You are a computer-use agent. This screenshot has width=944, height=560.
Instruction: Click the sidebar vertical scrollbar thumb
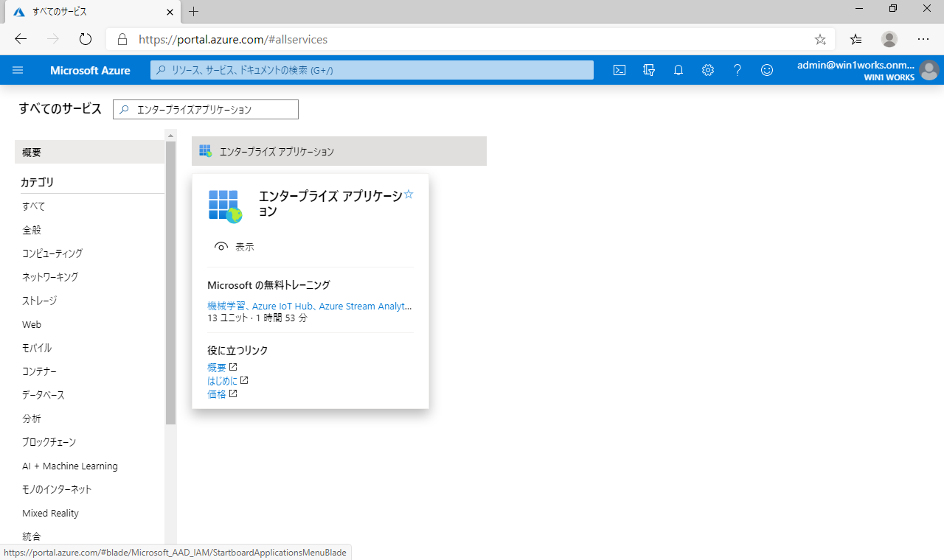tap(171, 283)
